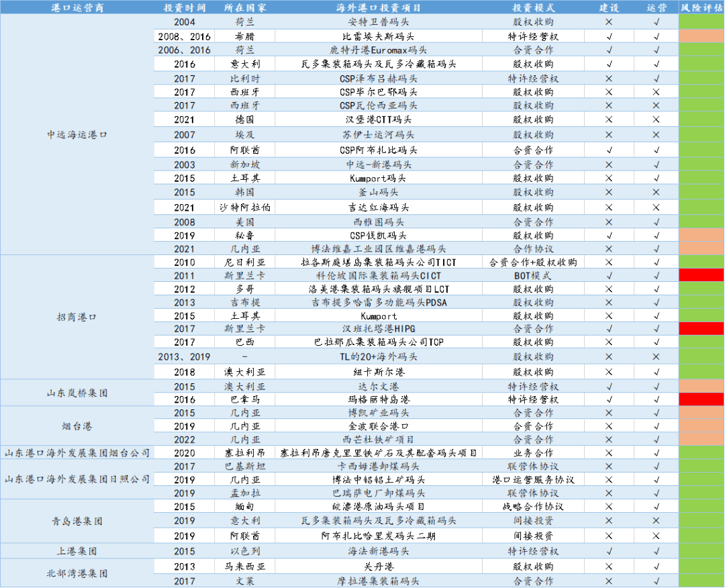
Task: Select the 吉布提多哈雷多功能码头PDSA cell
Action: pyautogui.click(x=379, y=302)
